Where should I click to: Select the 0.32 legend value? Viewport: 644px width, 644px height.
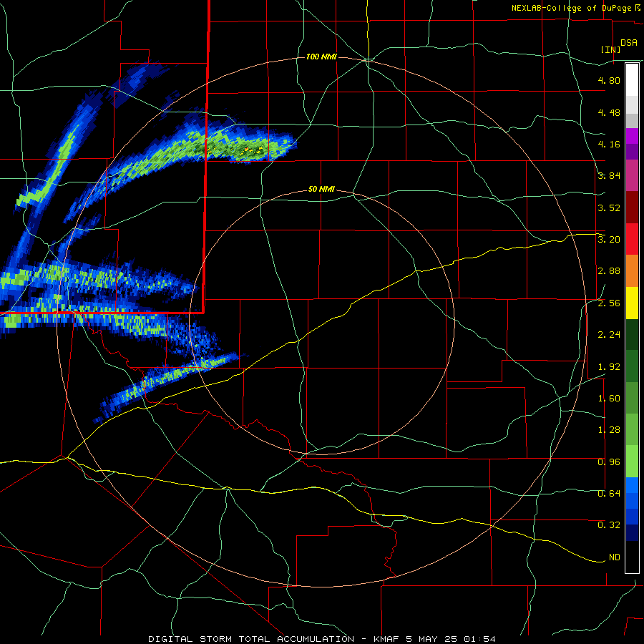pyautogui.click(x=609, y=525)
